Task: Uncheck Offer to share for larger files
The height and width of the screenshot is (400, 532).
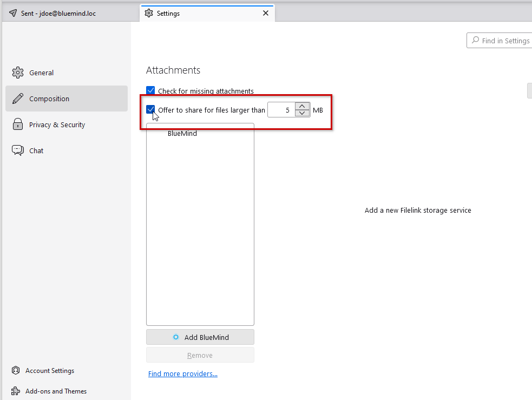Action: tap(150, 110)
